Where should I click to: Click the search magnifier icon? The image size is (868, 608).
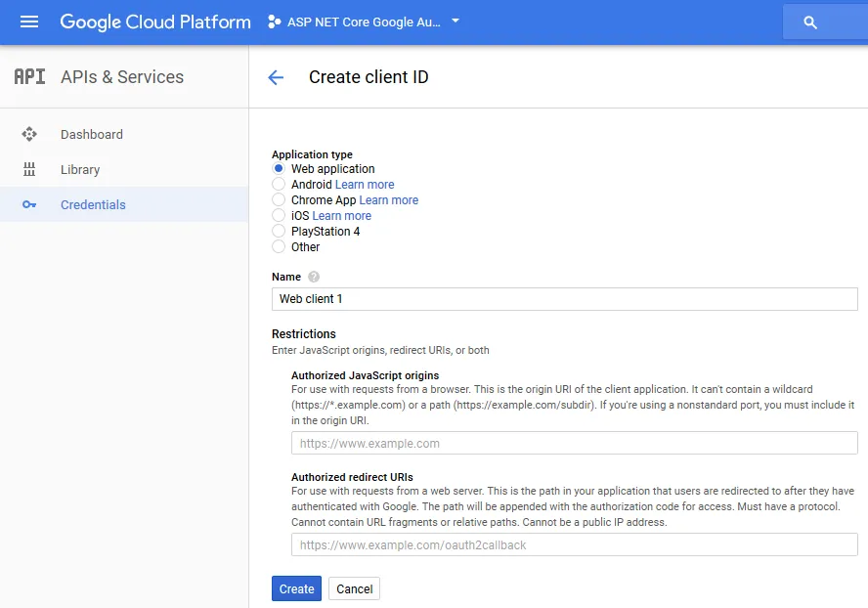pyautogui.click(x=809, y=22)
